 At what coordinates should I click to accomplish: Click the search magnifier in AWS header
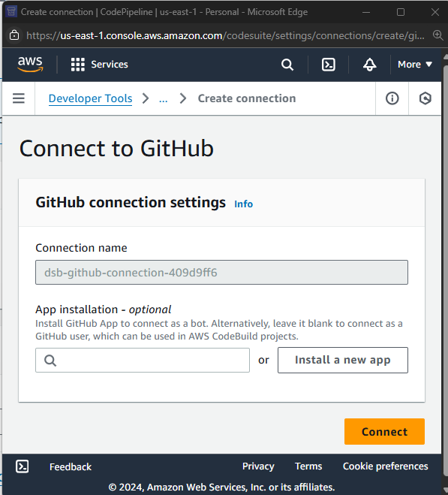tap(287, 65)
